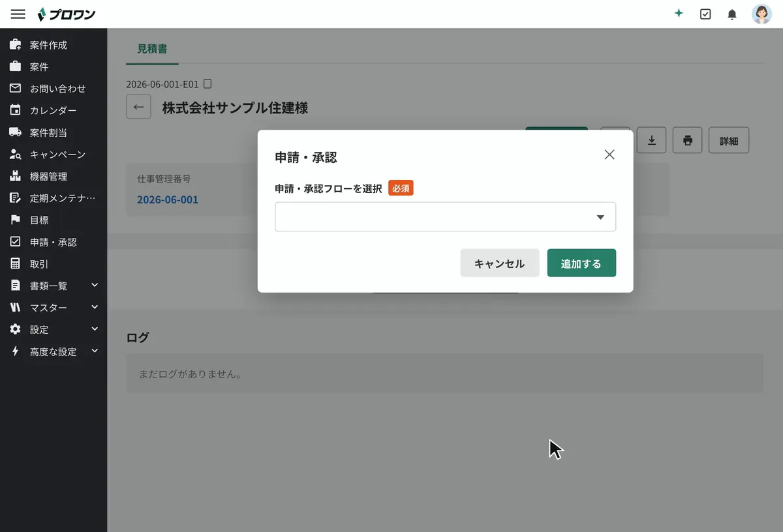Switch to the 見積書 tab
783x532 pixels.
[x=152, y=49]
